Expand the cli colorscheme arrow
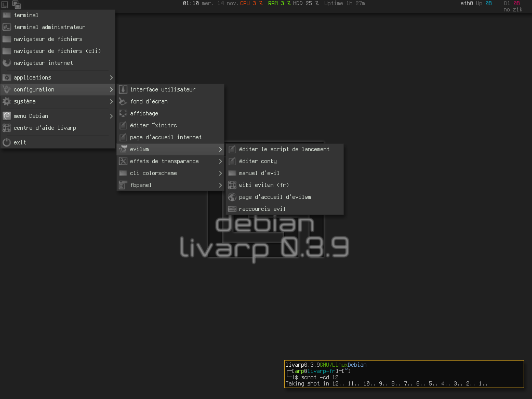Screen dimensions: 532x399 [x=220, y=173]
